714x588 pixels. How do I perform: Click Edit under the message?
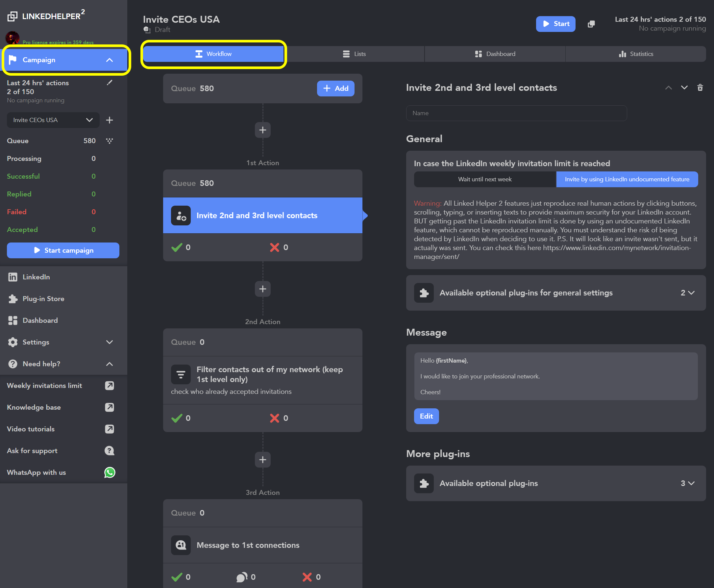click(426, 416)
